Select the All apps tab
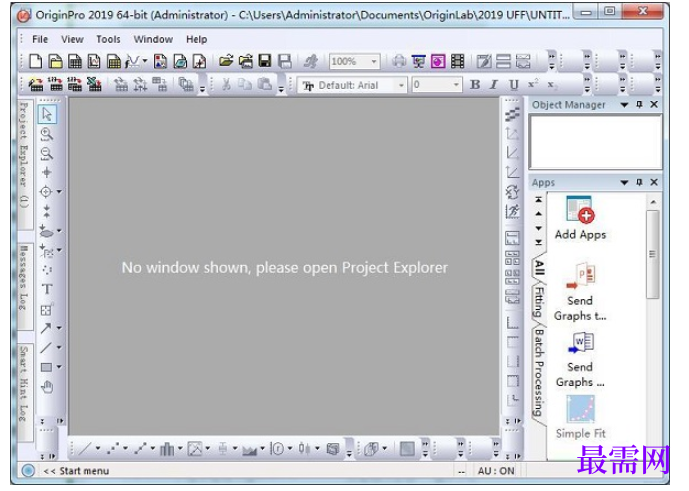The height and width of the screenshot is (491, 689). click(539, 267)
